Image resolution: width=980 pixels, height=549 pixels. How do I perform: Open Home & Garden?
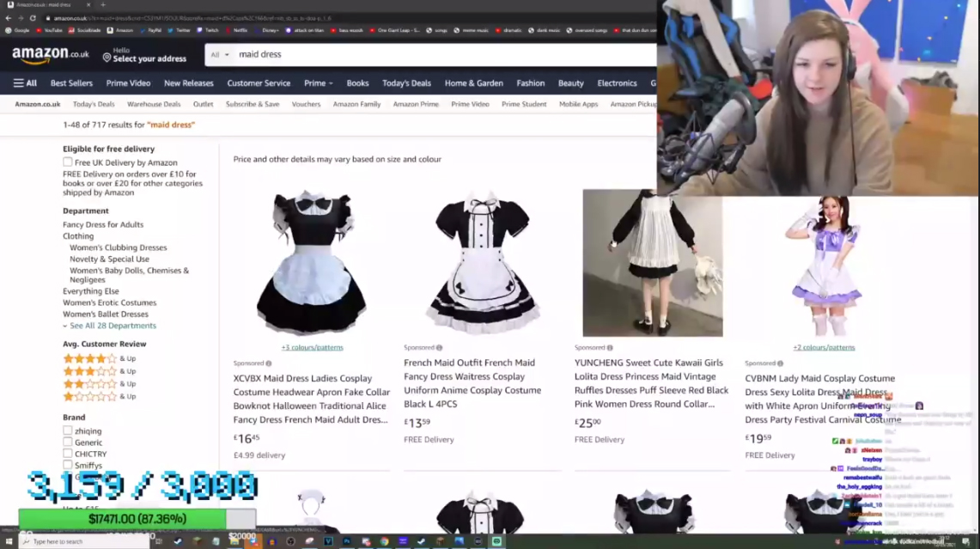[x=474, y=83]
